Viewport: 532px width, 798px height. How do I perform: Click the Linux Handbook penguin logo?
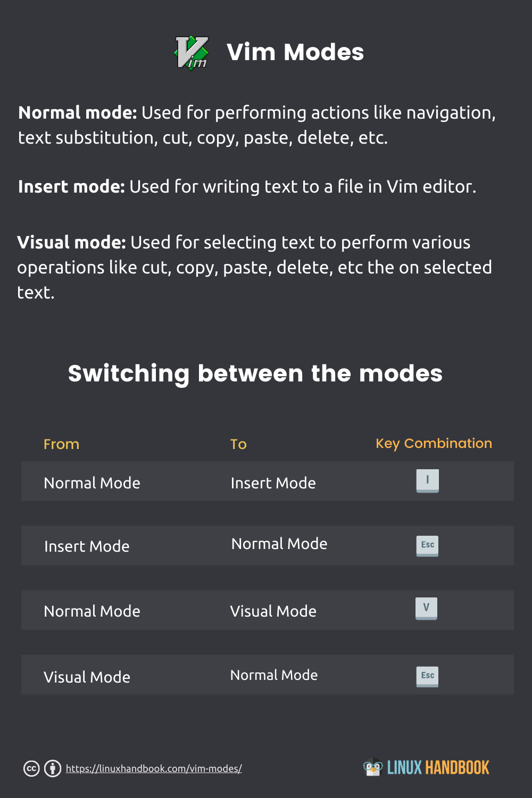pyautogui.click(x=373, y=767)
